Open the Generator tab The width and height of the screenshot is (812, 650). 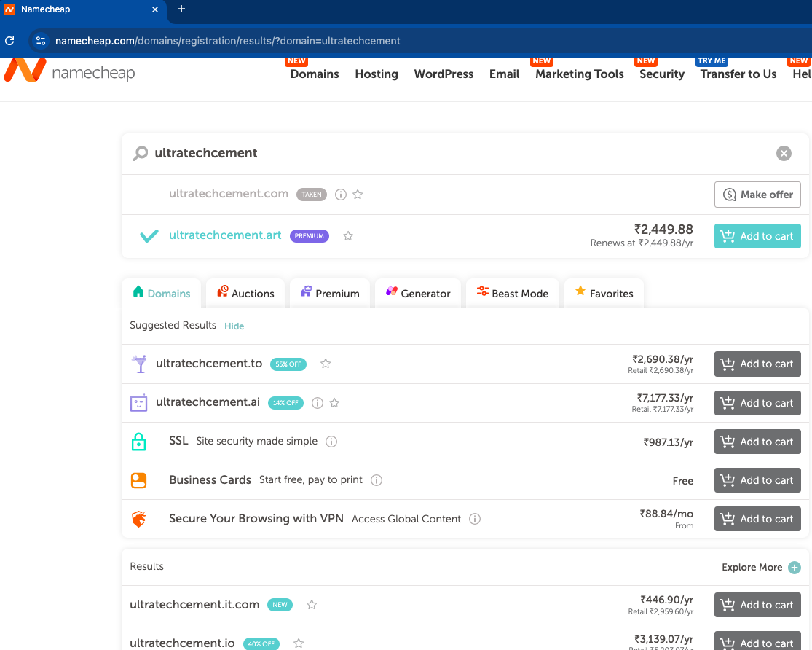click(x=418, y=293)
